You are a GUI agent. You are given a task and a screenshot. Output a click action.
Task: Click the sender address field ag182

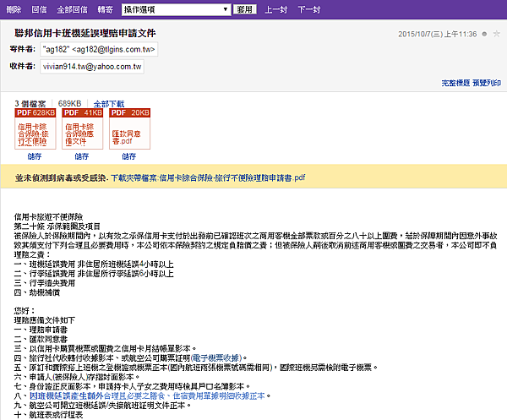(99, 49)
